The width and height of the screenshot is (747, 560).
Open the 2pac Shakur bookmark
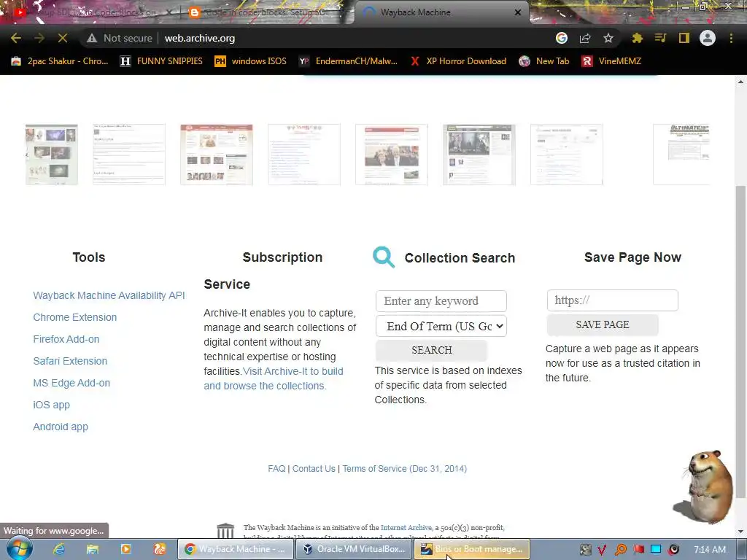click(x=60, y=61)
